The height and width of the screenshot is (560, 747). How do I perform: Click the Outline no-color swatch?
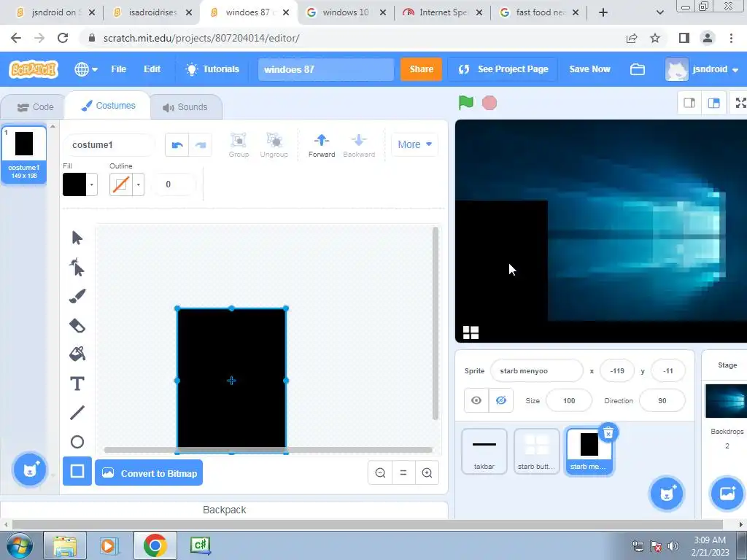(121, 184)
